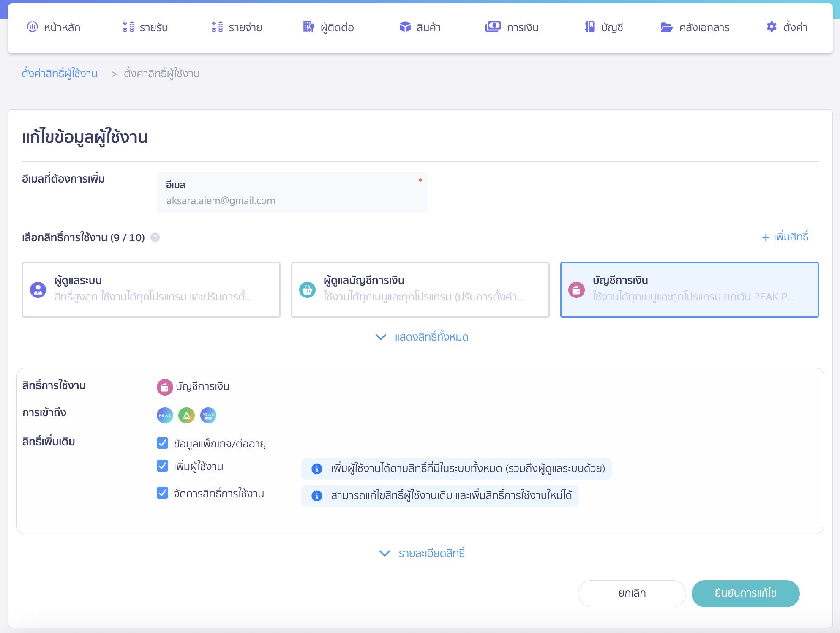Open the help tooltip beside เลือกสิทธิ์การใช้งาน
Image resolution: width=840 pixels, height=633 pixels.
155,237
